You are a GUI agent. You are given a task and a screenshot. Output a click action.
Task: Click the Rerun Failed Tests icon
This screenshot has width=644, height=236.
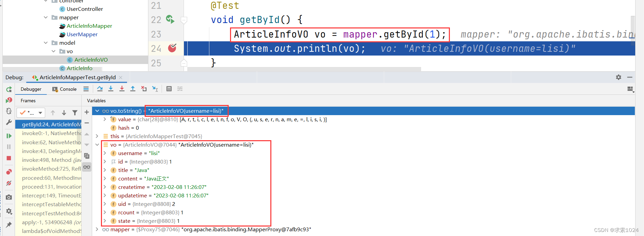click(x=9, y=100)
